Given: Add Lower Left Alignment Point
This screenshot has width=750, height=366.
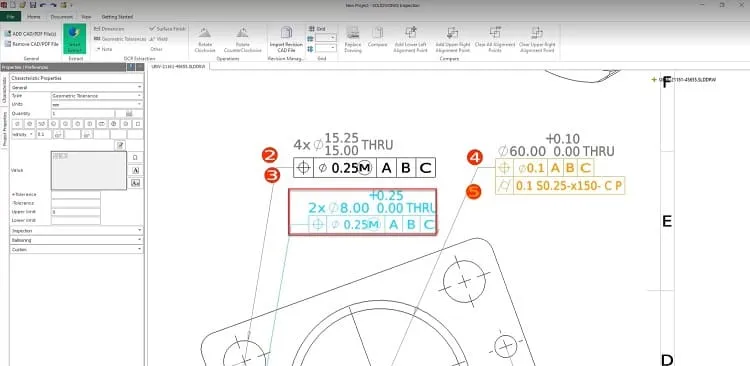Looking at the screenshot, I should click(410, 39).
